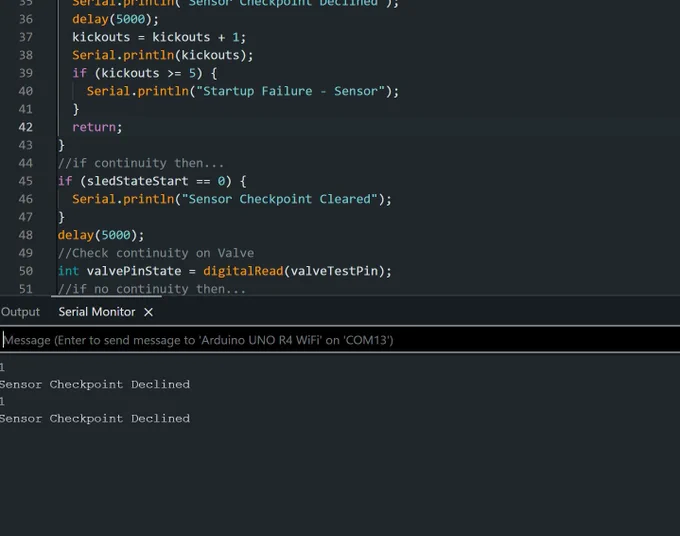
Task: Click line number 42 in gutter
Action: (26, 127)
